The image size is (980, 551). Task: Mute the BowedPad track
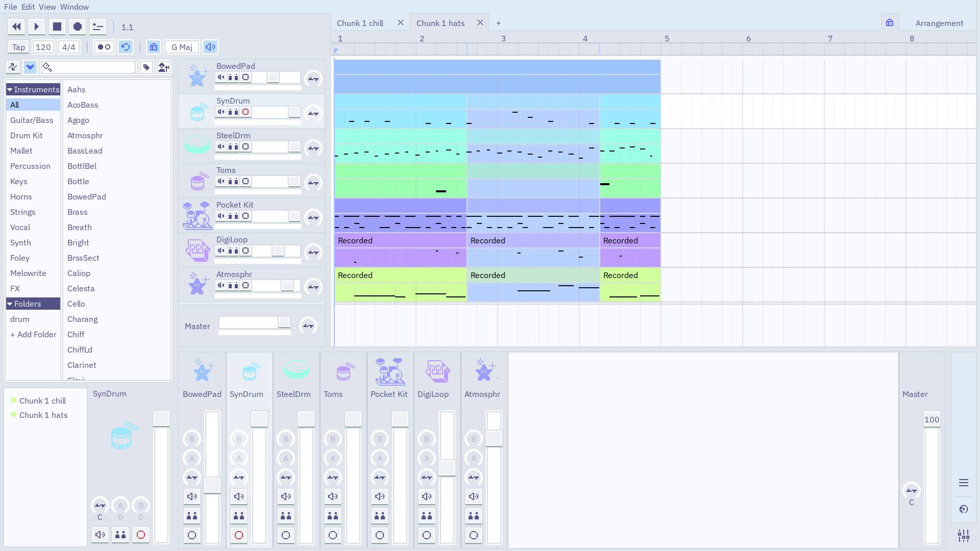(221, 77)
